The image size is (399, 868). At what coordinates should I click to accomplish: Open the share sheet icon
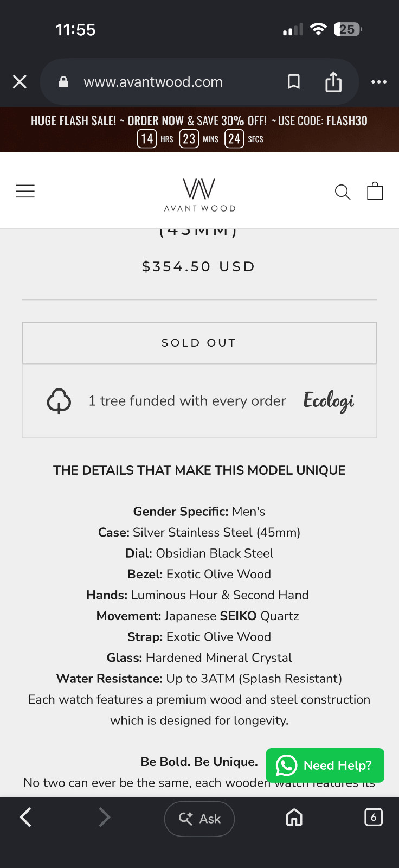(333, 82)
